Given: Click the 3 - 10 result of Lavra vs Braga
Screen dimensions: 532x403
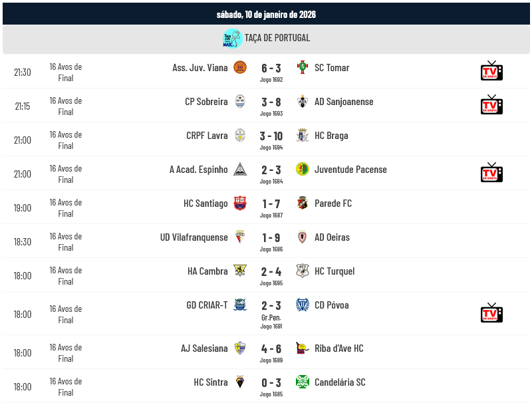Looking at the screenshot, I should coord(271,136).
